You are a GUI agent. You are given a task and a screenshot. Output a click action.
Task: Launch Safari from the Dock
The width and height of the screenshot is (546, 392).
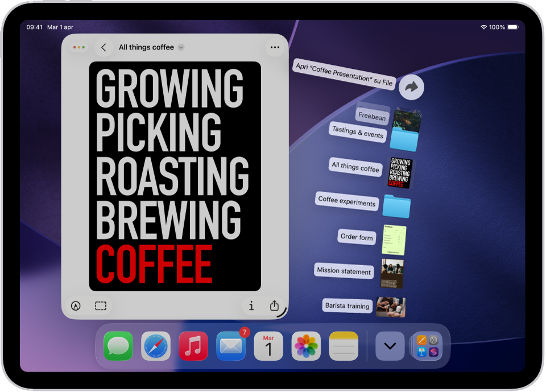156,345
